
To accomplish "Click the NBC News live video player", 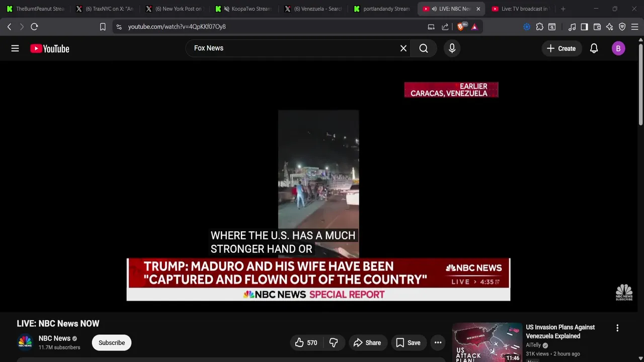I will tap(318, 187).
